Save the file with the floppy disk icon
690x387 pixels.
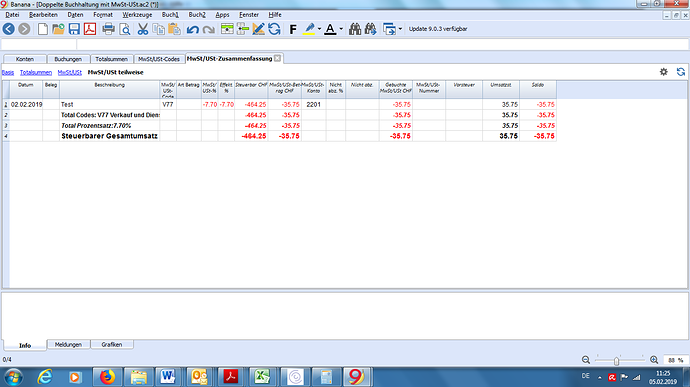click(74, 29)
